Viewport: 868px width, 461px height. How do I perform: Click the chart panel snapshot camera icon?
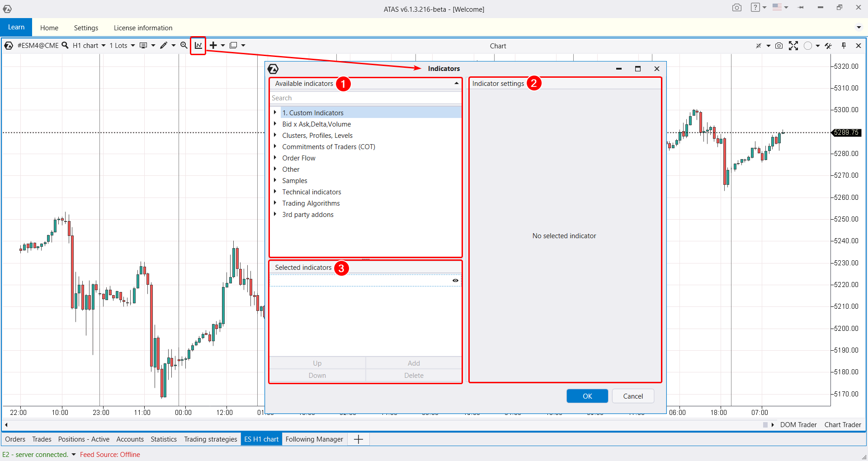pyautogui.click(x=779, y=46)
